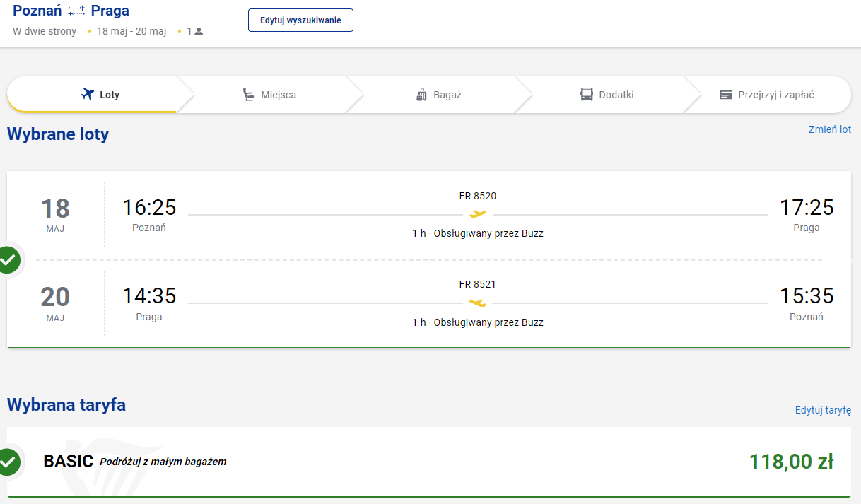Click the bus icon next to Dodatki
Screen dimensions: 861x504
pyautogui.click(x=587, y=94)
